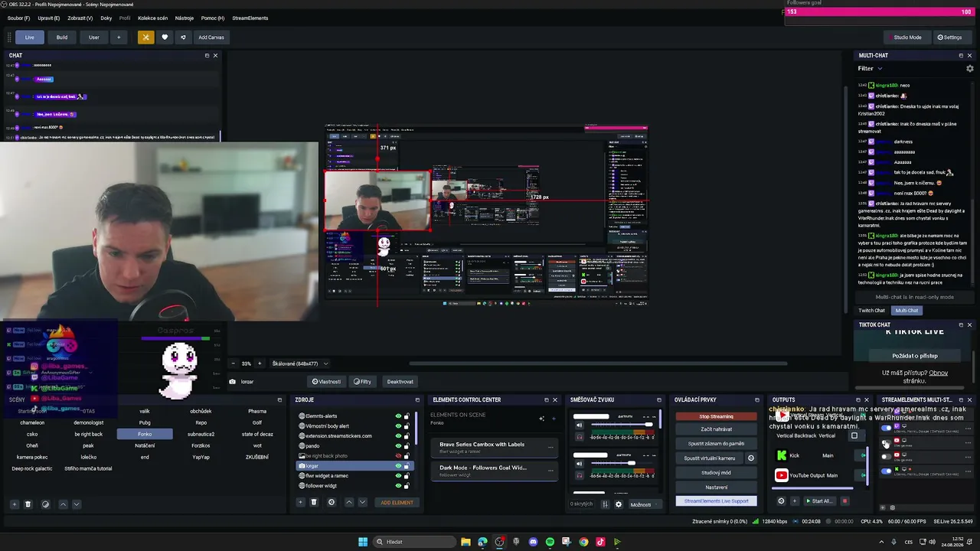Open the Windows Start menu
The width and height of the screenshot is (980, 551).
click(x=363, y=542)
